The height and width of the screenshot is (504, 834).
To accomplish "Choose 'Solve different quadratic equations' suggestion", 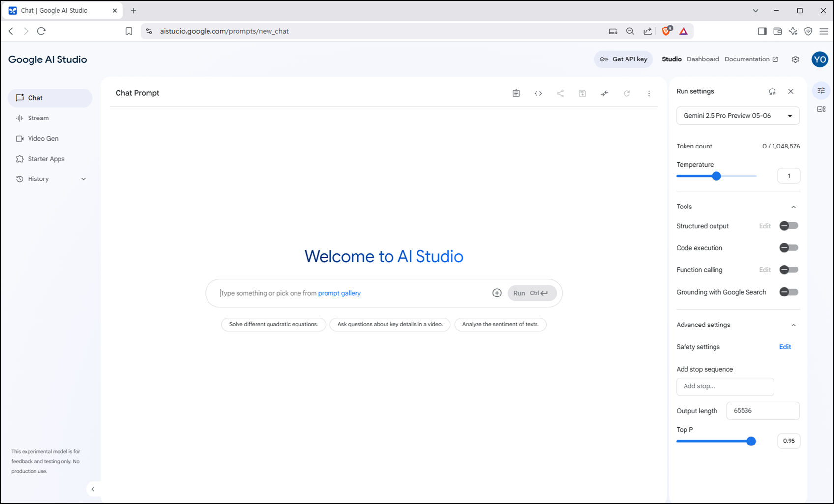I will tap(273, 324).
